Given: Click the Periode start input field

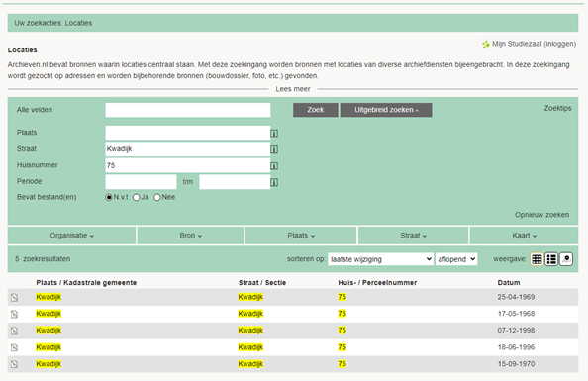Looking at the screenshot, I should [x=141, y=182].
